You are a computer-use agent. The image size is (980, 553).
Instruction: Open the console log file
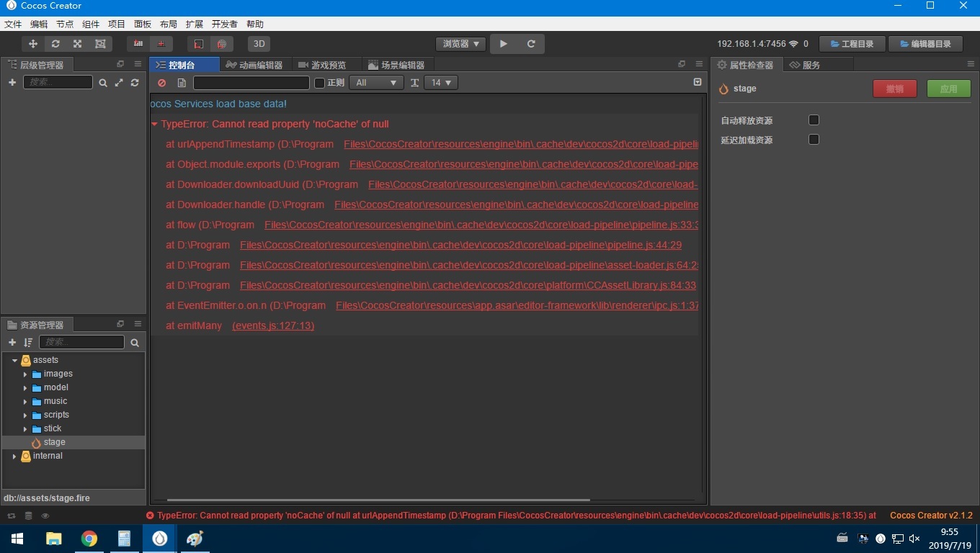pos(182,83)
